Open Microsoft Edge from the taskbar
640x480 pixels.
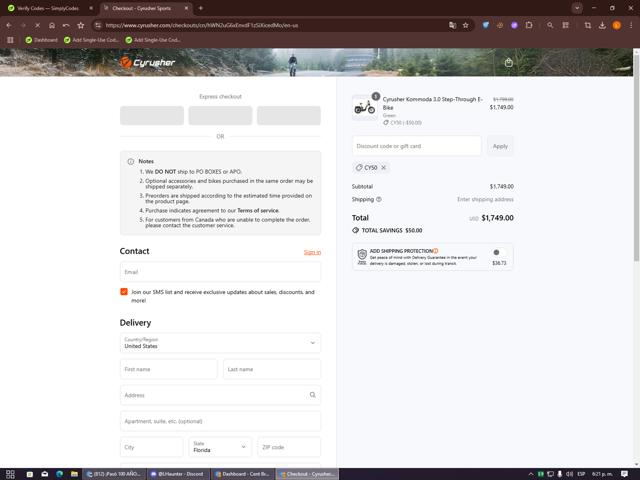[x=60, y=474]
